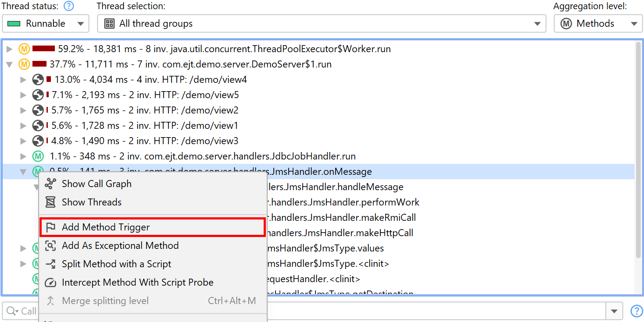This screenshot has width=644, height=322.
Task: Open the All thread groups dropdown
Action: pos(321,24)
